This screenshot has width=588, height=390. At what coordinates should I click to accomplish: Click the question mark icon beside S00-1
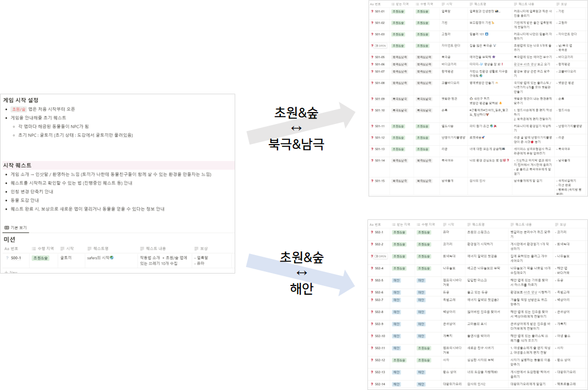click(x=7, y=258)
